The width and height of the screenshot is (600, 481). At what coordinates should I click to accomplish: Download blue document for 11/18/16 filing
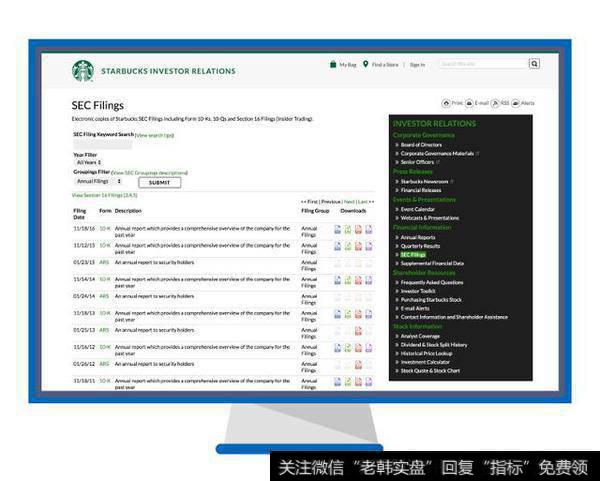[x=338, y=230]
